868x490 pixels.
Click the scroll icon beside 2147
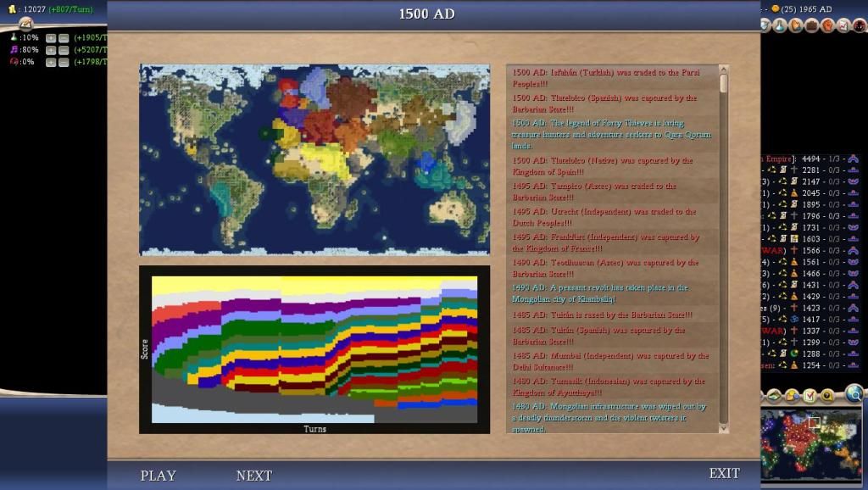click(793, 181)
